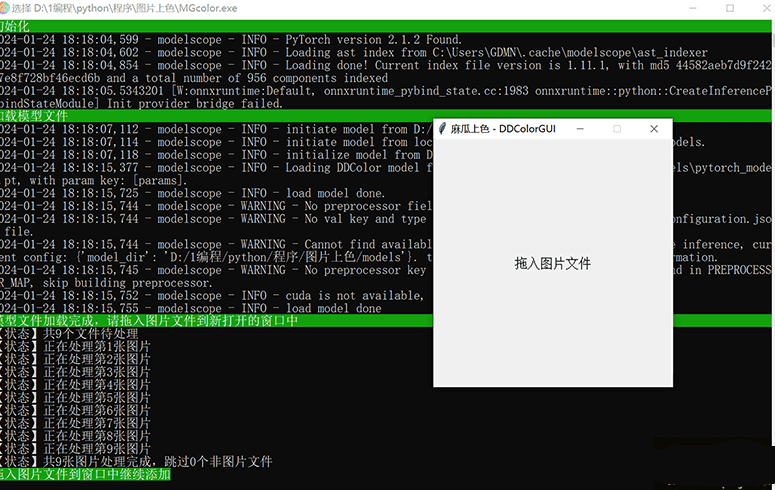Image resolution: width=775 pixels, height=490 pixels.
Task: Click the 拖入图片文件 drop area label
Action: click(x=552, y=264)
